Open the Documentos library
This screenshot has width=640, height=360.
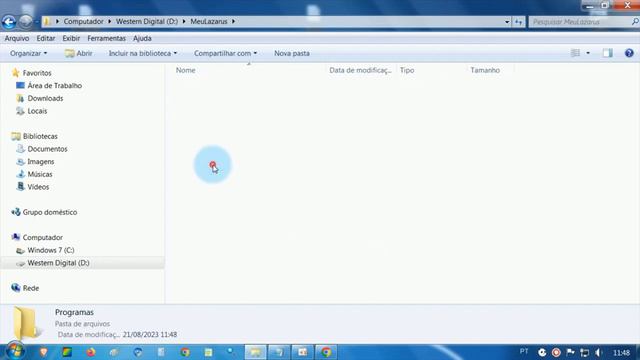pyautogui.click(x=47, y=149)
